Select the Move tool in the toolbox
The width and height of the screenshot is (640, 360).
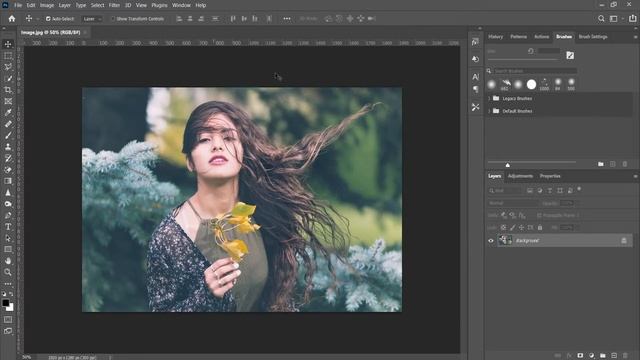[8, 44]
